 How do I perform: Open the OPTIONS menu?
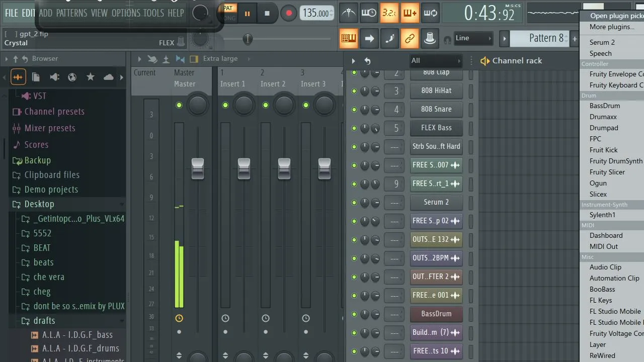[126, 13]
